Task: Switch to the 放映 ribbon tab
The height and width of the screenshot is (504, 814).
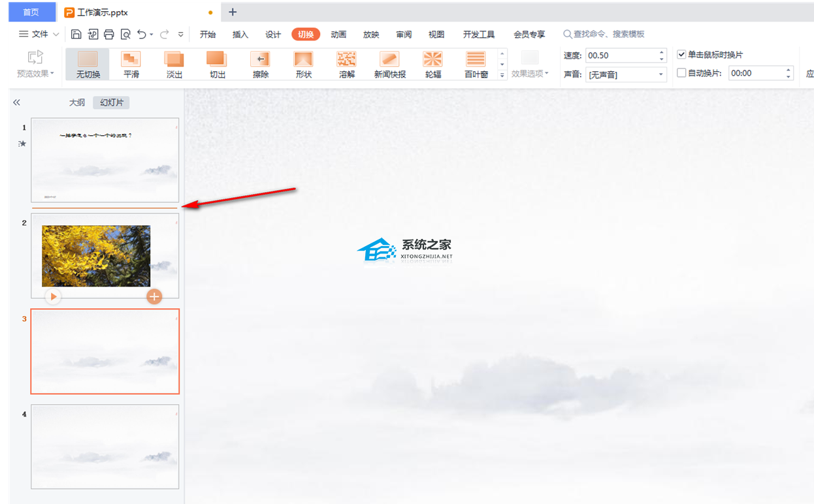Action: tap(371, 35)
